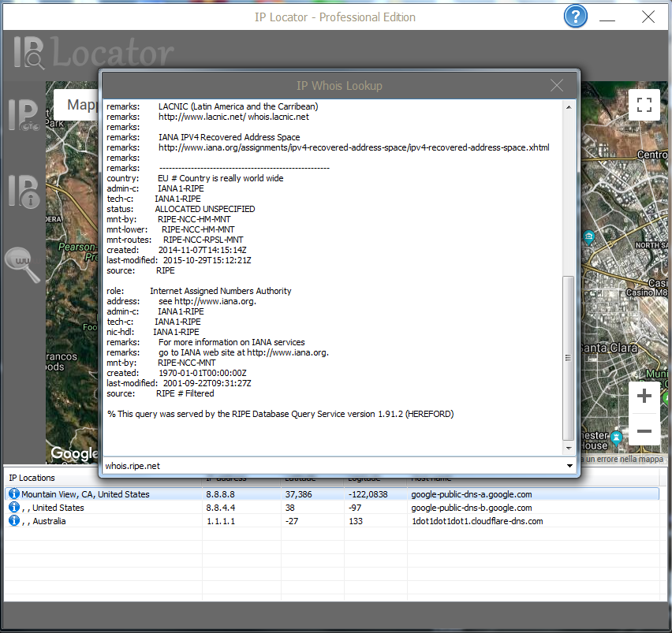Click the Internet Assigned Numbers Authority role line

[x=220, y=291]
